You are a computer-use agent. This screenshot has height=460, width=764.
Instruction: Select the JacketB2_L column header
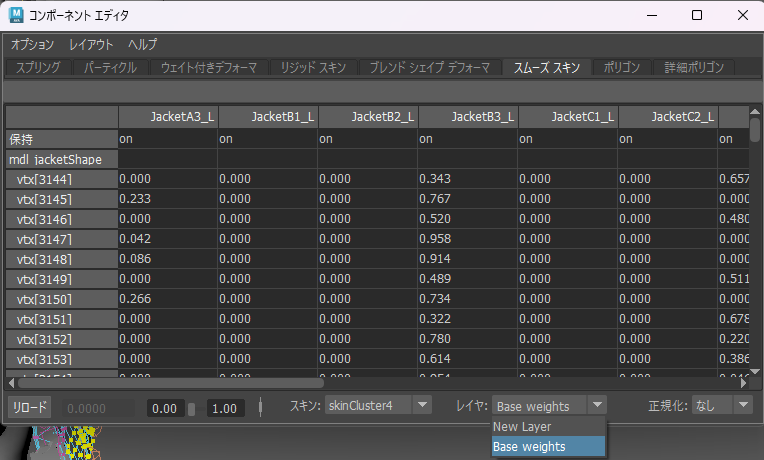click(368, 117)
